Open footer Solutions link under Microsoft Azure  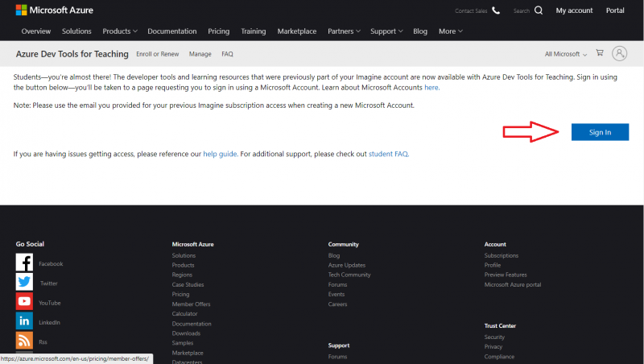tap(184, 255)
